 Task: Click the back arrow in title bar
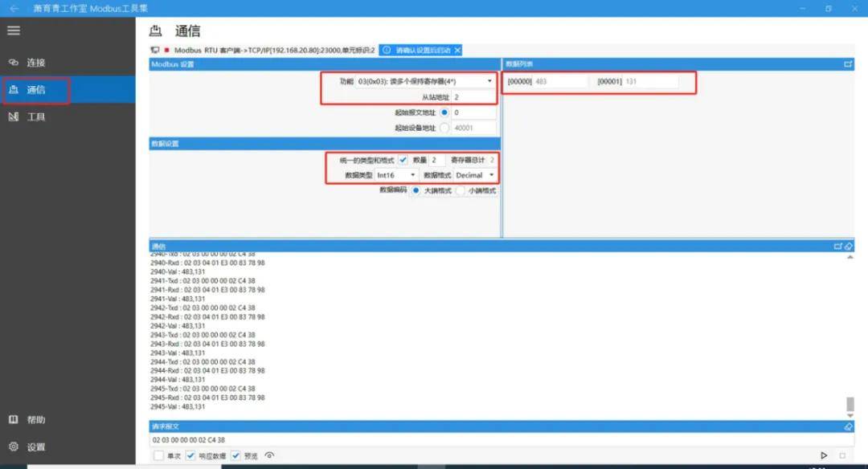[x=14, y=8]
